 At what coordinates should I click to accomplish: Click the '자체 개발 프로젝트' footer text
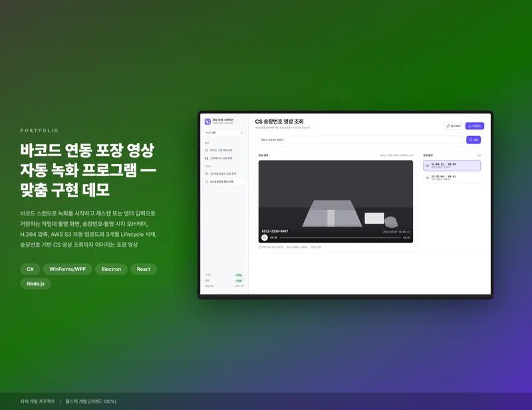[37, 401]
